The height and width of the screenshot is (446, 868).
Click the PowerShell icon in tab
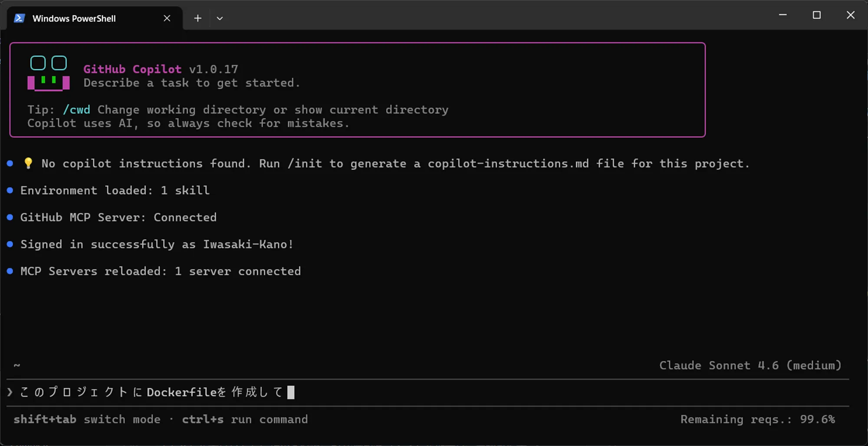(19, 18)
